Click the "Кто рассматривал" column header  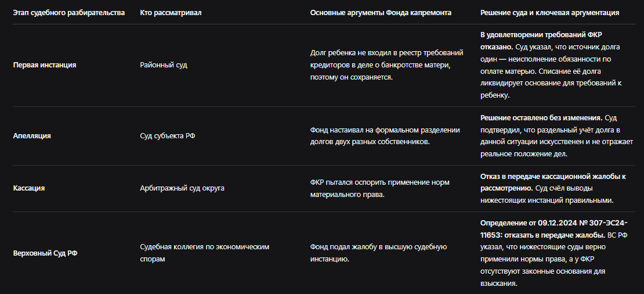pos(171,13)
